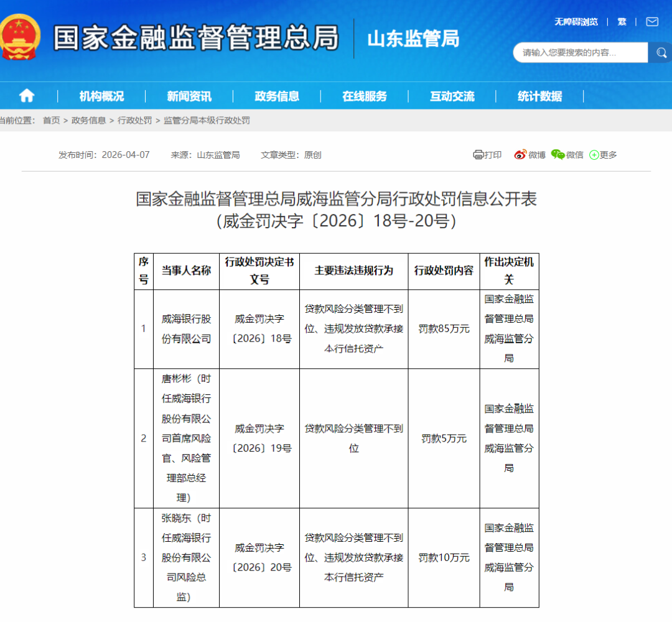The height and width of the screenshot is (622, 672).
Task: Click the 罚款85万元 cell
Action: [444, 329]
